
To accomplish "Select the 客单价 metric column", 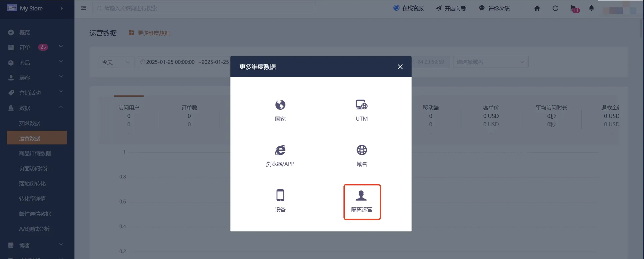I will 491,120.
